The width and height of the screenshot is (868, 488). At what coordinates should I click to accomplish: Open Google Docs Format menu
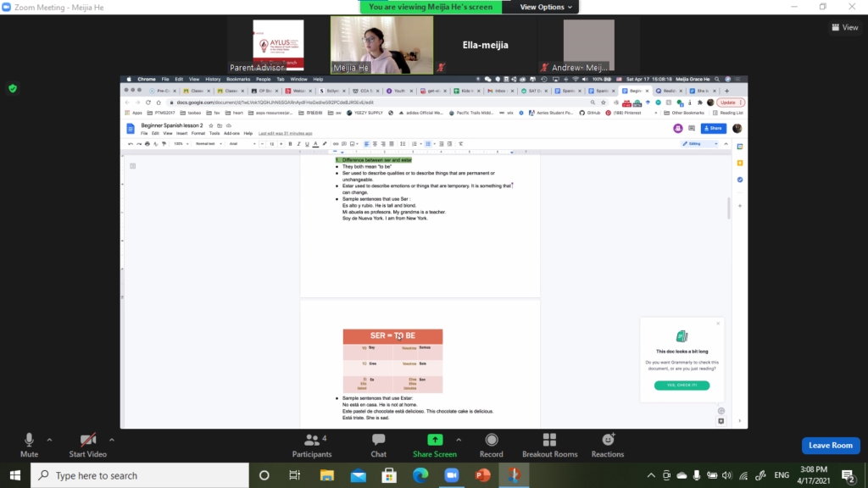tap(198, 133)
